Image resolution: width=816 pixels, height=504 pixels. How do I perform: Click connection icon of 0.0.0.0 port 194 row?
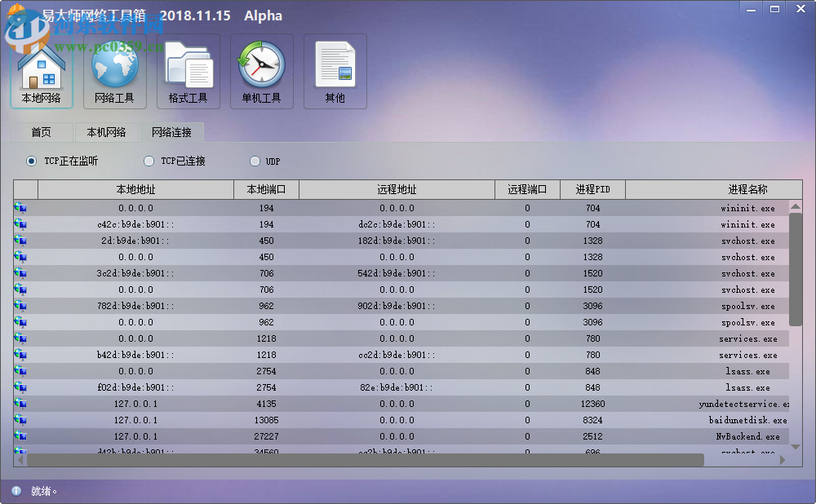tap(20, 208)
